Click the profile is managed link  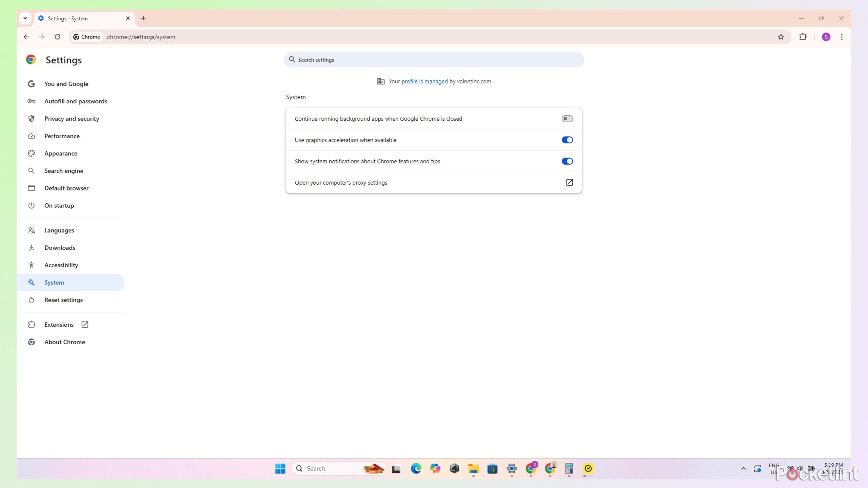click(424, 81)
